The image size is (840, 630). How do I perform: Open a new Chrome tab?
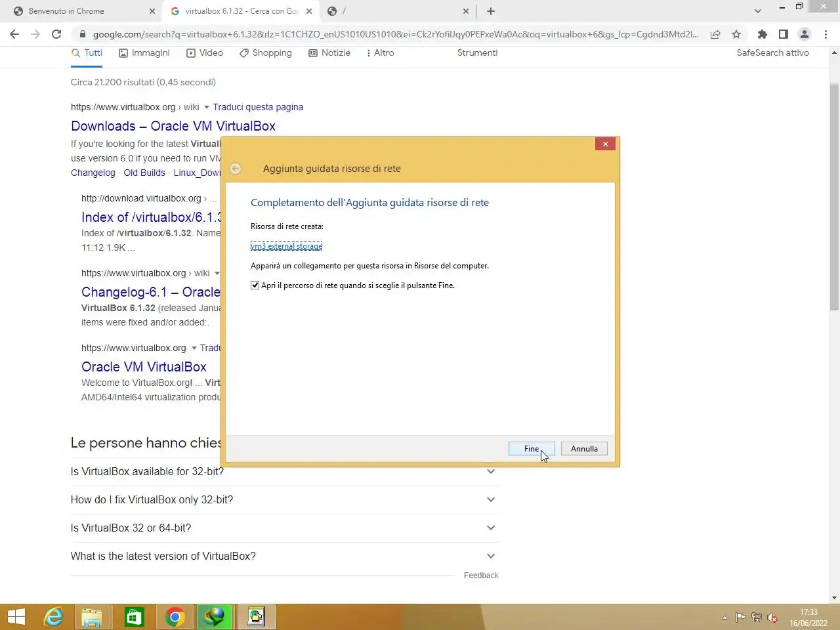pos(491,11)
